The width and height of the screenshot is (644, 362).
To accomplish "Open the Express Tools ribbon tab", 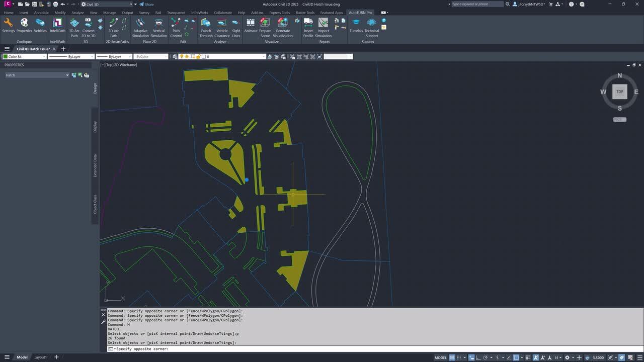I will (x=279, y=13).
